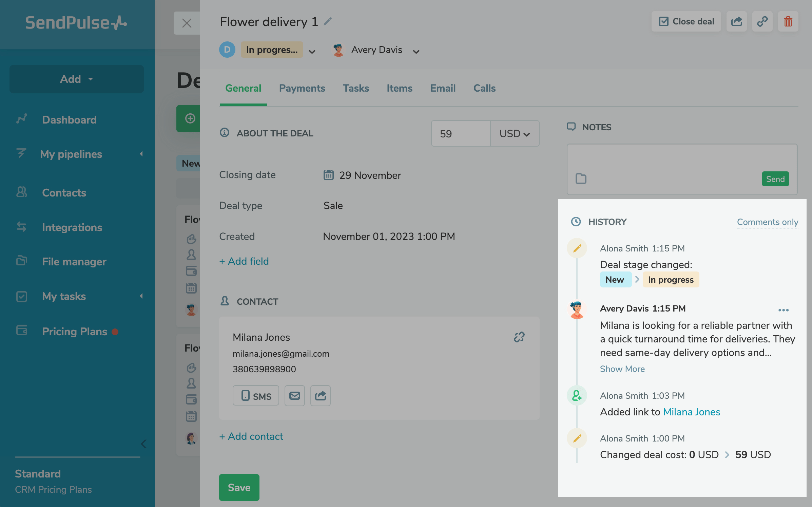Open the USD currency dropdown
This screenshot has height=507, width=812.
[515, 134]
